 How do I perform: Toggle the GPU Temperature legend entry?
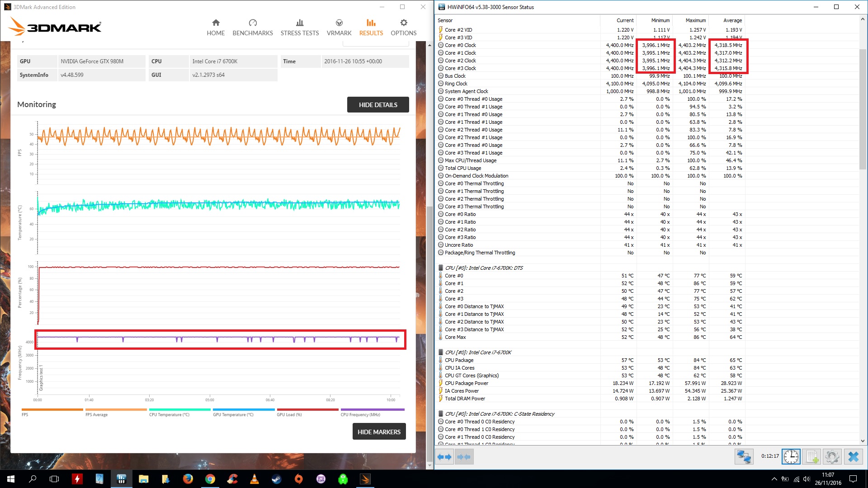click(243, 412)
